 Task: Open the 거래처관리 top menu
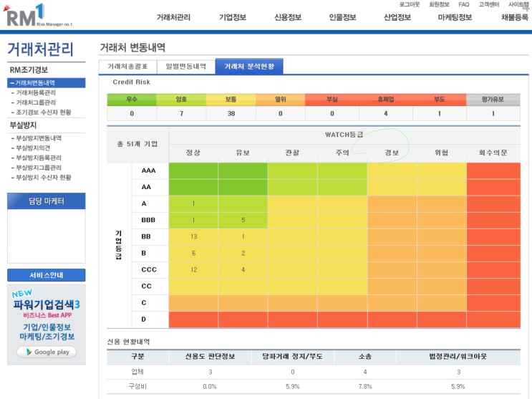point(173,17)
